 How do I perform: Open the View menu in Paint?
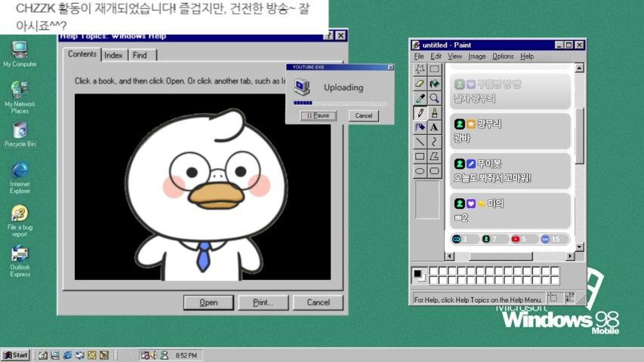[x=454, y=57]
